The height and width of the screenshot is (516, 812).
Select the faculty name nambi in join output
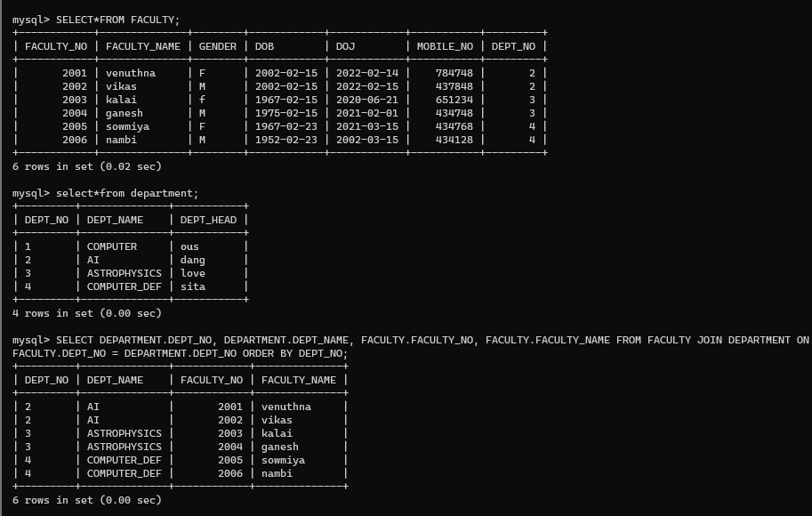tap(277, 473)
